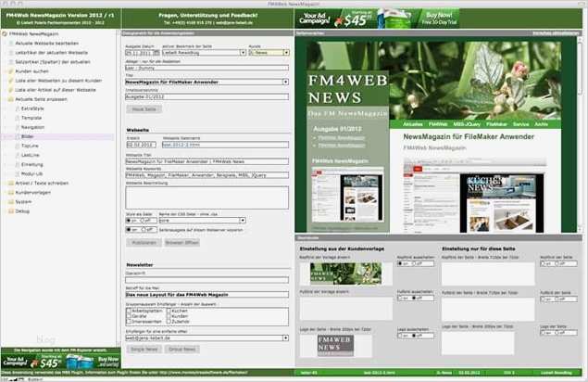Click root icon of FM4Web NewsMagazin tree
This screenshot has width=588, height=382.
coord(5,33)
